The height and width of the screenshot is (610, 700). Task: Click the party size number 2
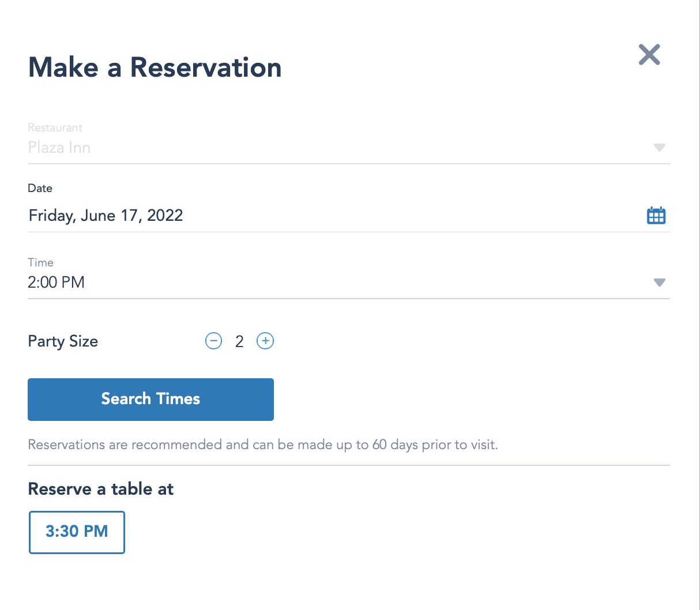click(239, 341)
